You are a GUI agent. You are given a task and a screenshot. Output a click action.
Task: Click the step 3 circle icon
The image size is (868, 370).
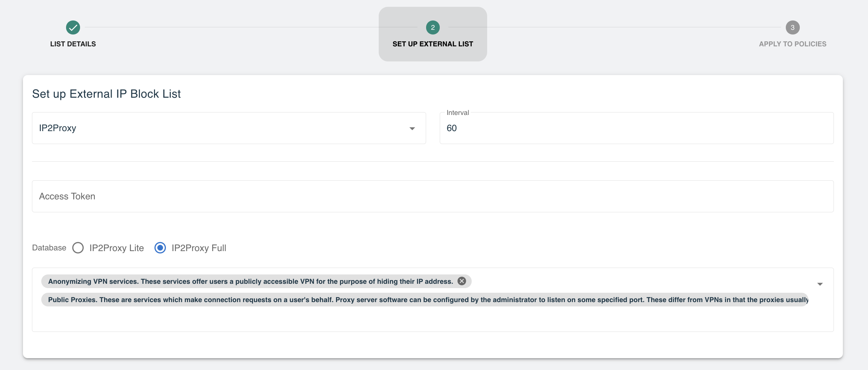tap(792, 27)
